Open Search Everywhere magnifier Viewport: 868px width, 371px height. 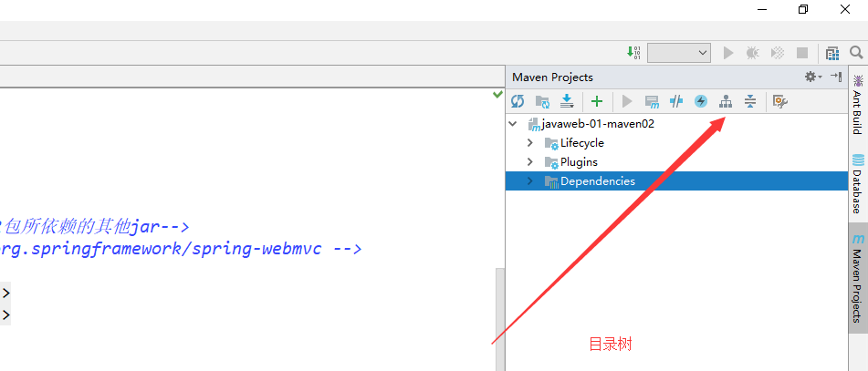[856, 53]
